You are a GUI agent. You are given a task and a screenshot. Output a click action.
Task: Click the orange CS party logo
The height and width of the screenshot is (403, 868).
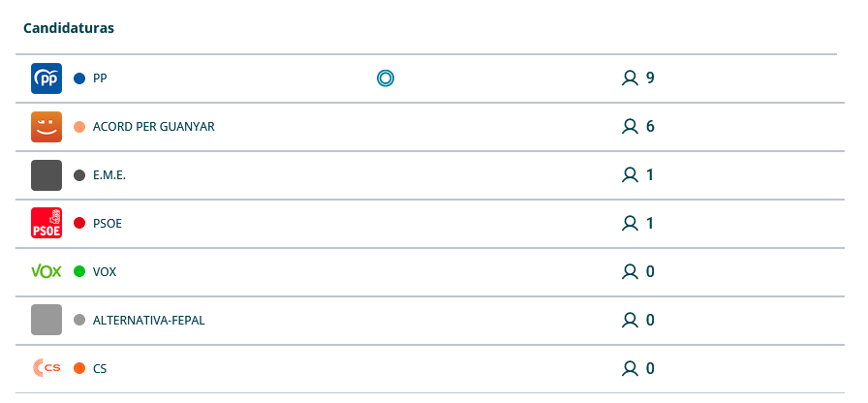pyautogui.click(x=46, y=368)
